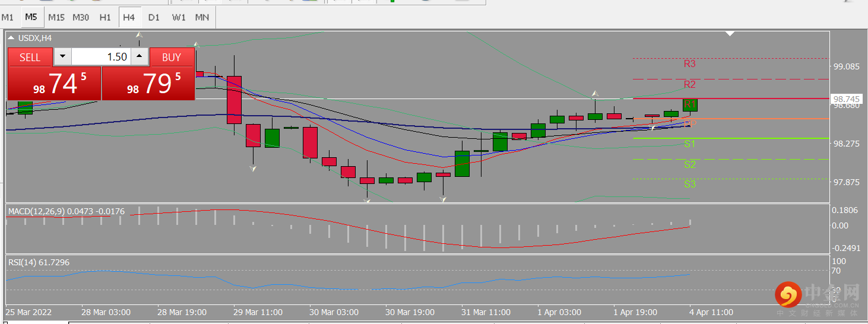The width and height of the screenshot is (868, 324).
Task: Click the R1 pivot level label
Action: click(689, 104)
